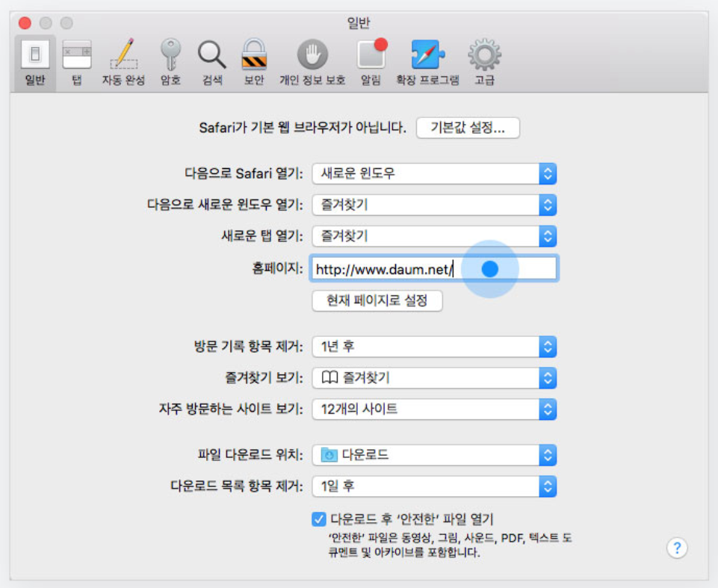This screenshot has height=588, width=718.
Task: Expand the 자주 방문하는 사이트 보기 dropdown
Action: point(434,409)
